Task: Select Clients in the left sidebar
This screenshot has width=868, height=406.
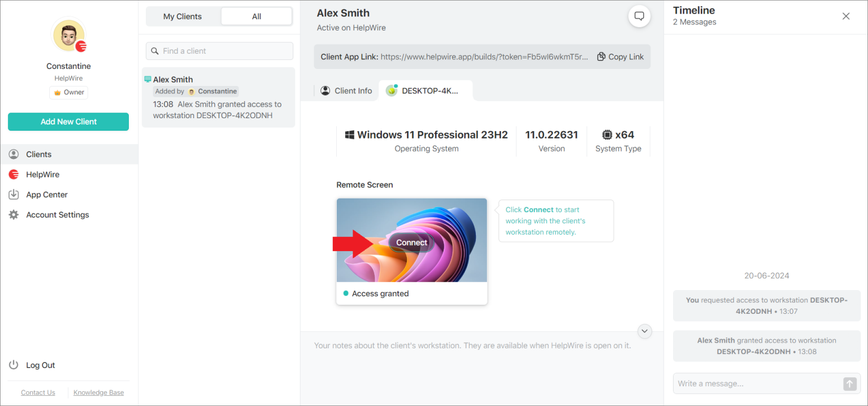Action: (x=38, y=154)
